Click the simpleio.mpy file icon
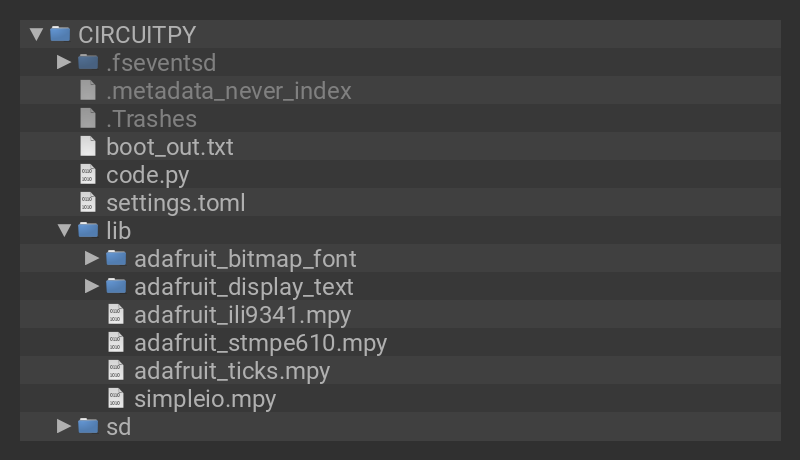 116,398
